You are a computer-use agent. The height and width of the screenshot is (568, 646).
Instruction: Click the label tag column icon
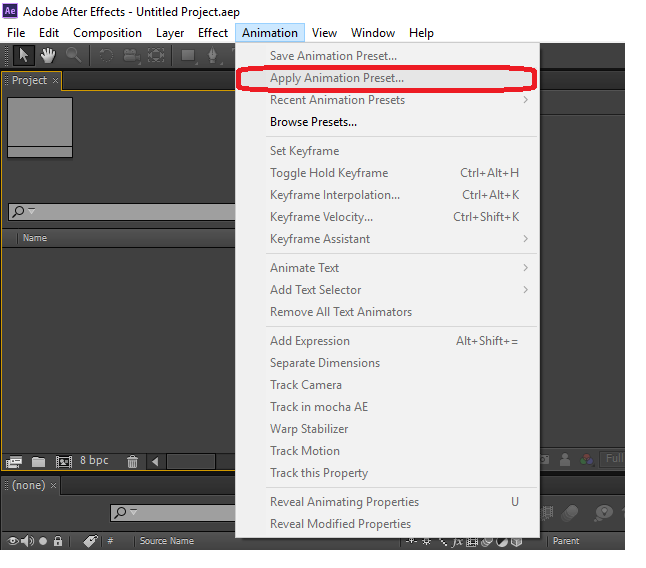point(90,541)
